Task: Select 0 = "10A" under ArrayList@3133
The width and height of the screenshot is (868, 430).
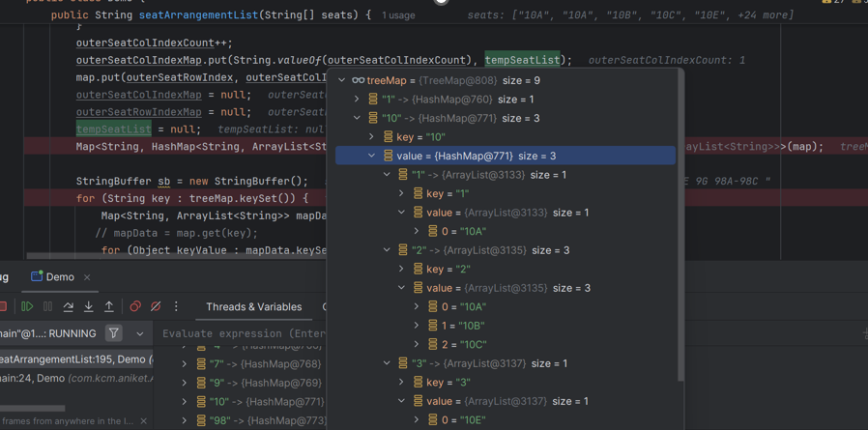Action: (464, 231)
